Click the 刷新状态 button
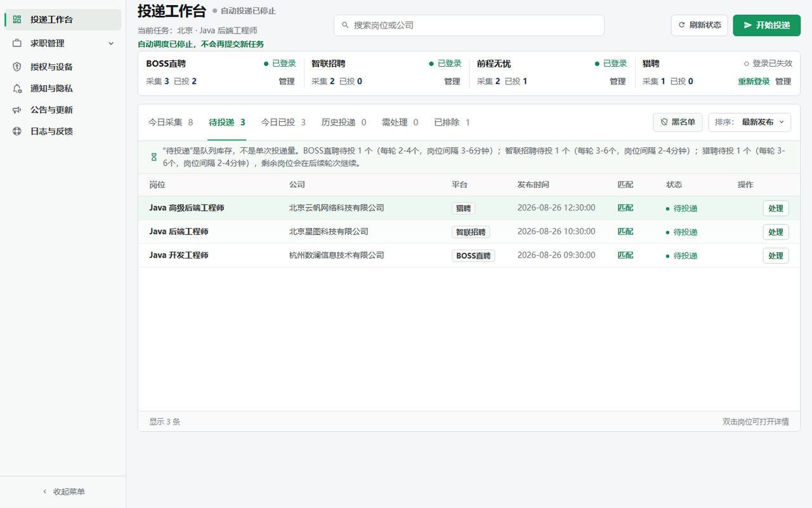The image size is (812, 508). (x=699, y=25)
